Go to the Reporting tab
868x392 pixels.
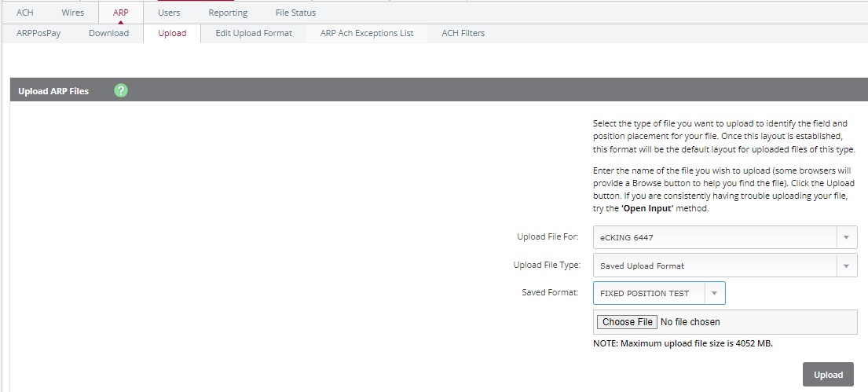[228, 13]
